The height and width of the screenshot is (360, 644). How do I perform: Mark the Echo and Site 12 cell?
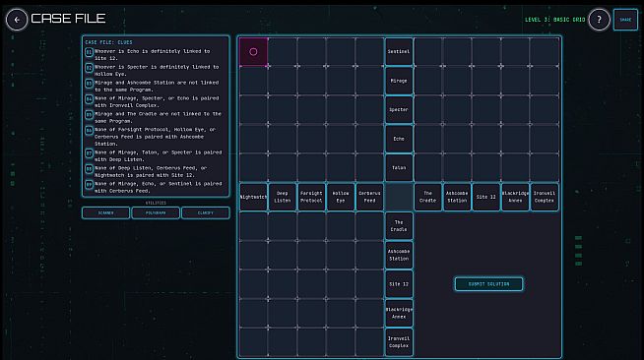coord(486,139)
